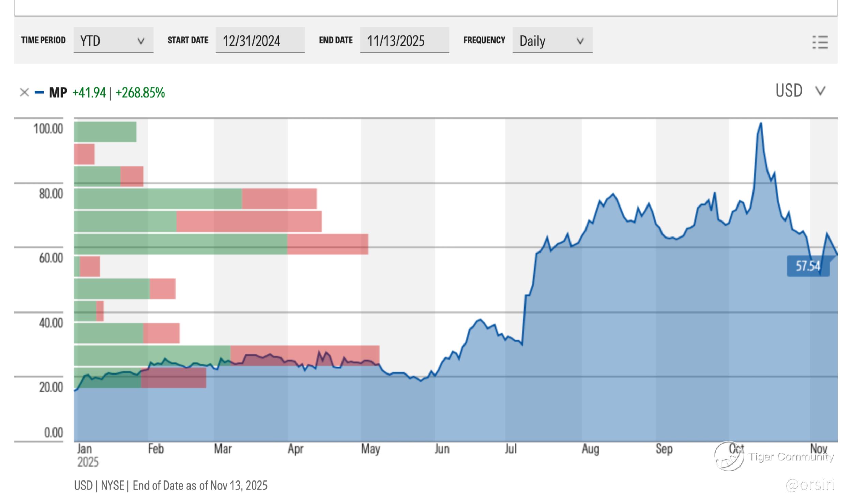Click the @orsiri username watermark
The width and height of the screenshot is (852, 504).
click(810, 485)
